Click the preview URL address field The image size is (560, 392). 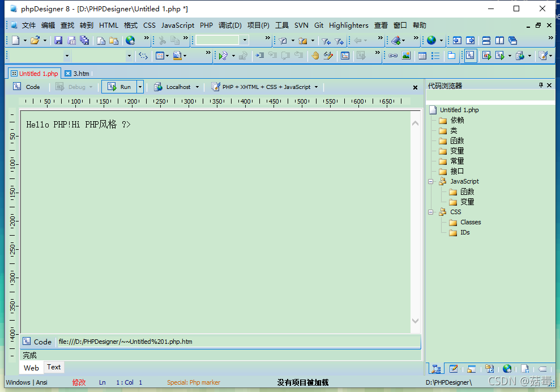tap(238, 342)
